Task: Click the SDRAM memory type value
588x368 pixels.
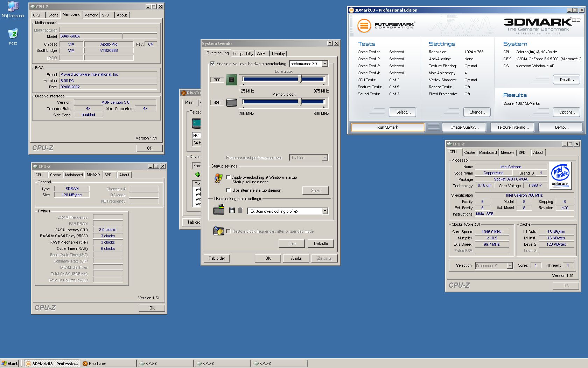Action: 72,189
